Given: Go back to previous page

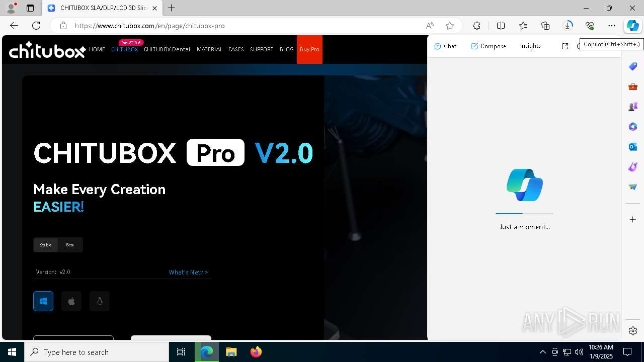Looking at the screenshot, I should click(x=14, y=26).
